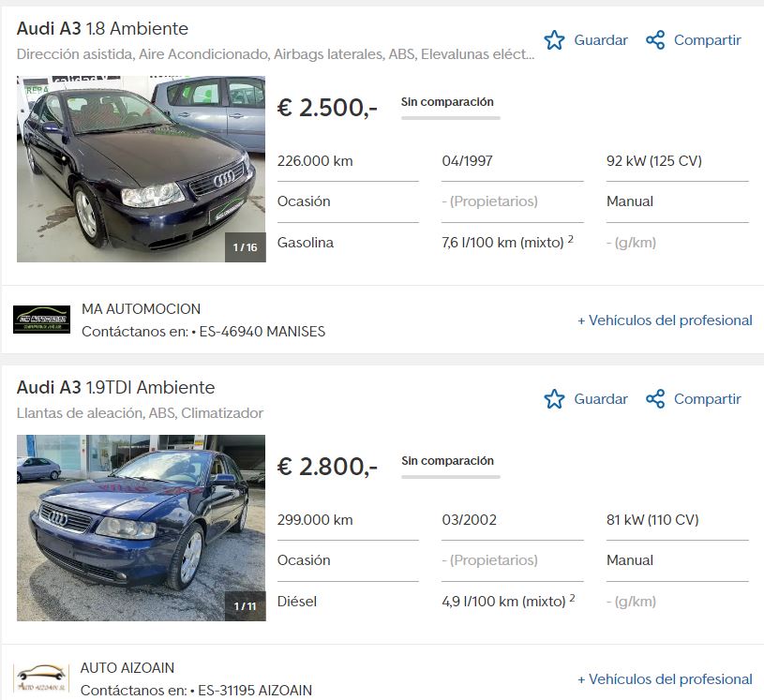Share the Audi A3 1.9TDI via Compartir
Screen dimensions: 764x700
pos(707,399)
